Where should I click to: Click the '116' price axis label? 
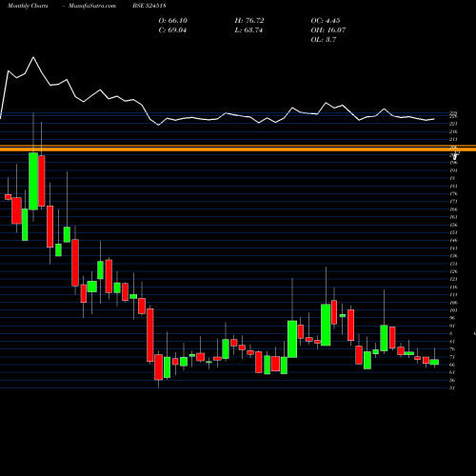453,288
